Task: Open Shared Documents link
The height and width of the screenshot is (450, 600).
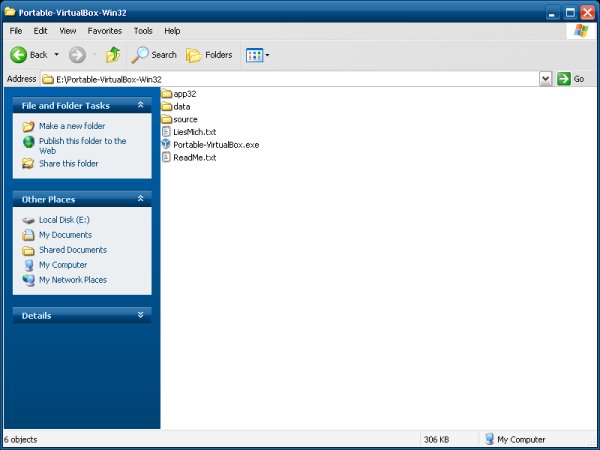Action: [x=73, y=250]
